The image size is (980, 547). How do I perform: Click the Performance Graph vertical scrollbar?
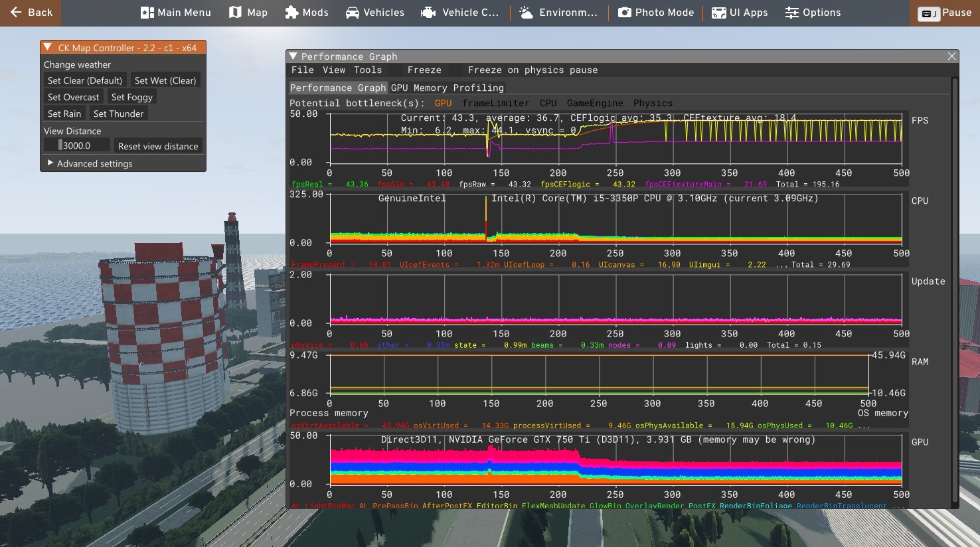pos(955,289)
